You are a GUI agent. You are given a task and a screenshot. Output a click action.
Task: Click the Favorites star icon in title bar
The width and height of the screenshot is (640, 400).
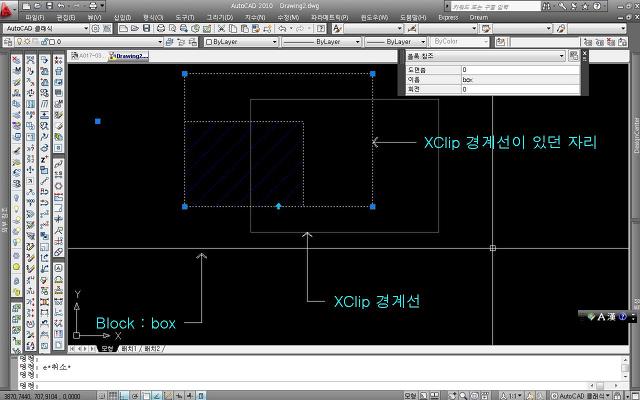(585, 6)
